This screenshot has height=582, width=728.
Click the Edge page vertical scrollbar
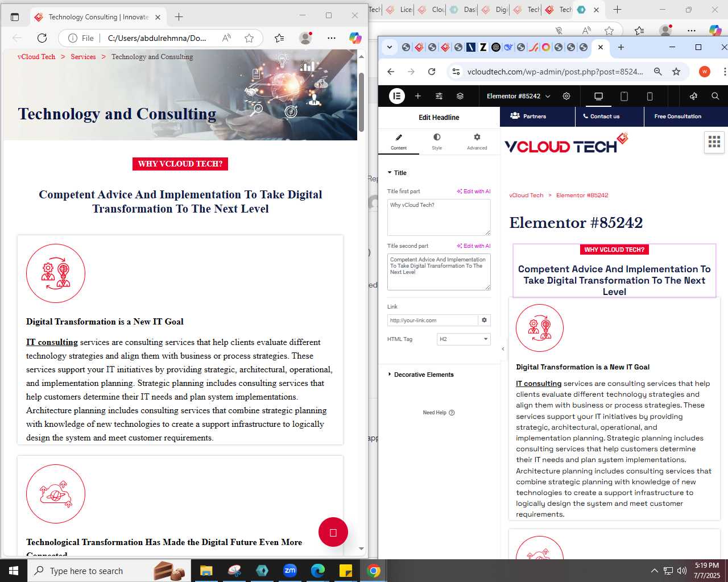coord(361,102)
